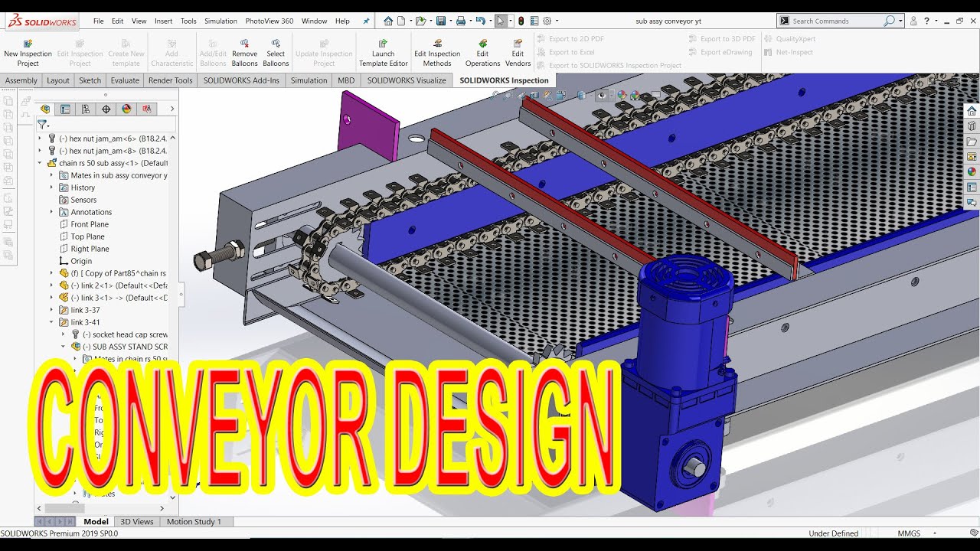
Task: Click the Remove Balloons tool
Action: pos(244,53)
